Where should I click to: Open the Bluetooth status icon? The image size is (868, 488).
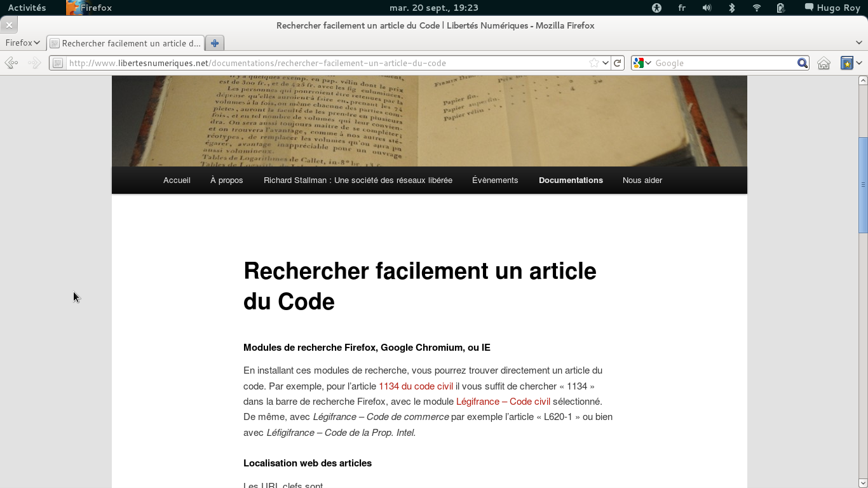point(731,8)
